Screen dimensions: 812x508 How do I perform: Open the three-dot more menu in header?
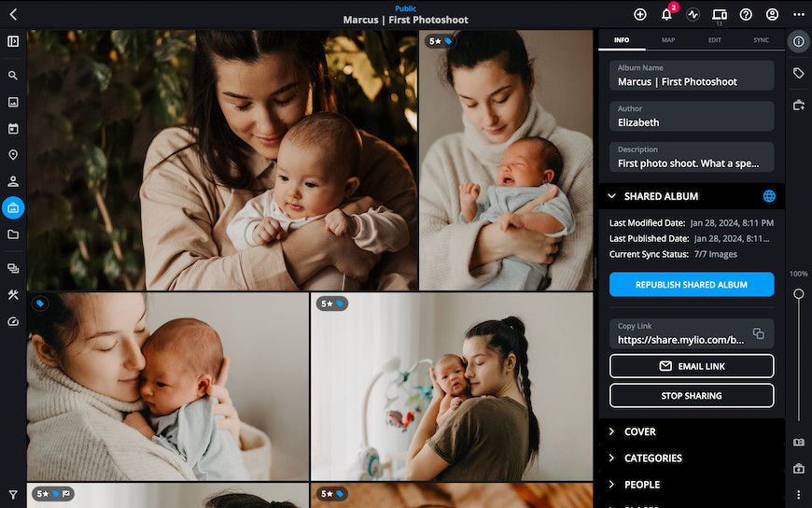click(799, 15)
